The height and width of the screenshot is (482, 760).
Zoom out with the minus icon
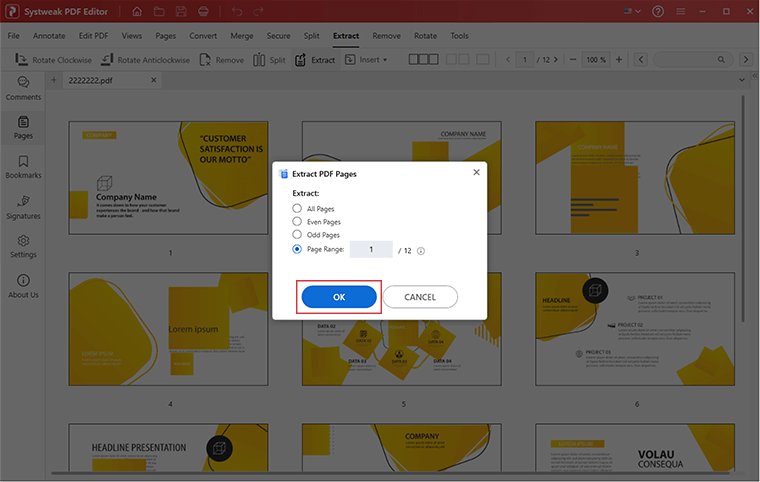click(x=573, y=60)
